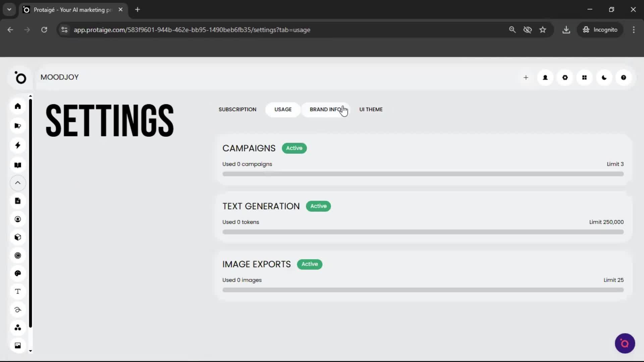This screenshot has height=362, width=644.
Task: Click the help question mark button
Action: click(x=624, y=77)
